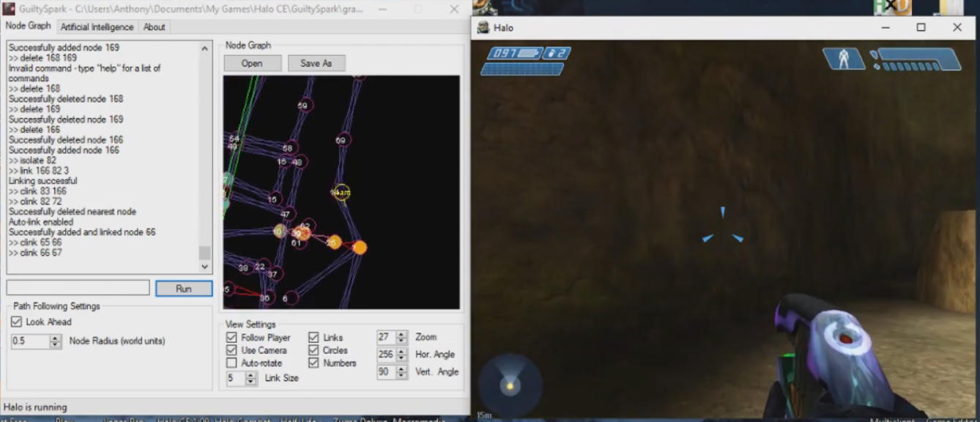This screenshot has height=422, width=980.
Task: Select node 69 in the node graph
Action: coord(343,139)
